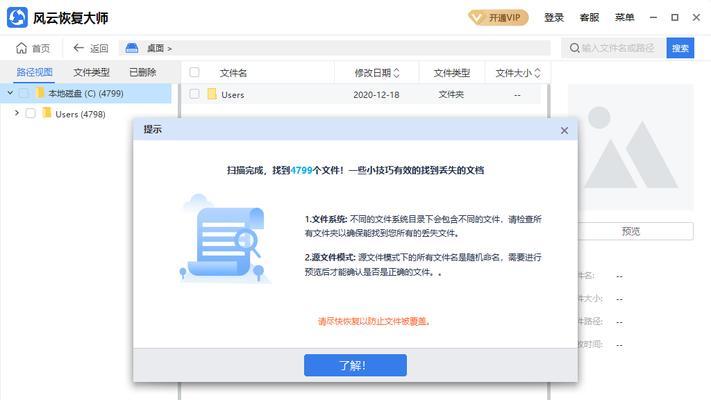Click the 预览 preview button
This screenshot has width=711, height=400.
(x=635, y=231)
